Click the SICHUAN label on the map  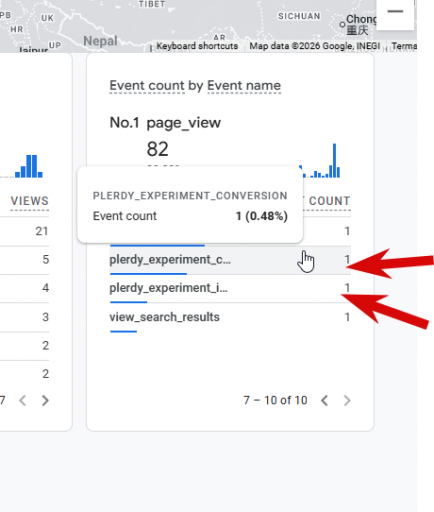[x=299, y=16]
